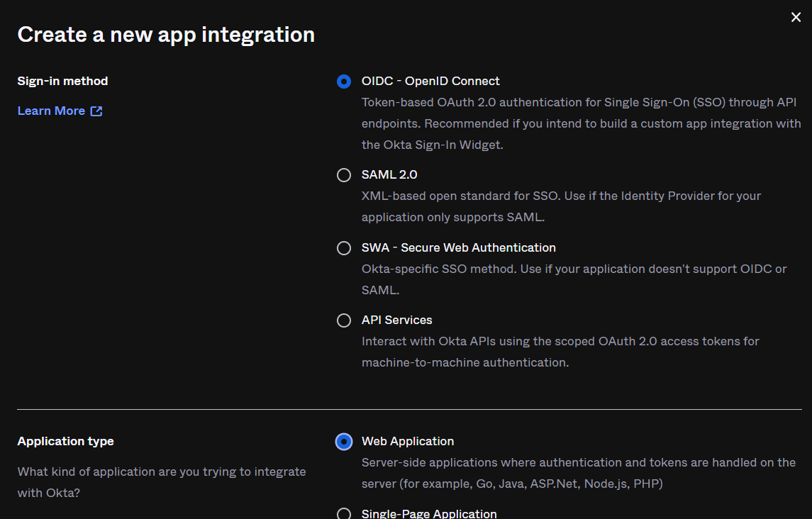Click the 'Interact with Okta APIs' description
Image resolution: width=812 pixels, height=519 pixels.
pos(560,352)
